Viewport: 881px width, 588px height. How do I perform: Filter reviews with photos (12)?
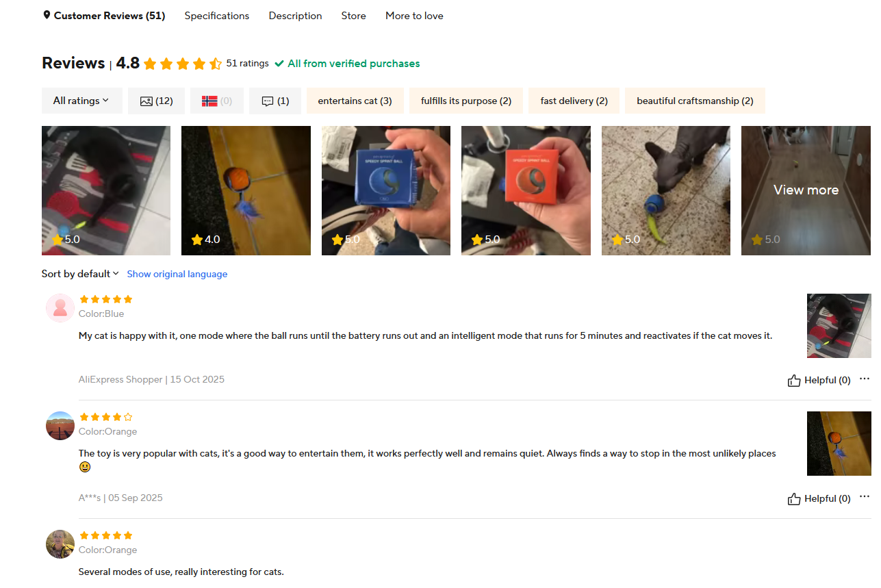coord(156,101)
